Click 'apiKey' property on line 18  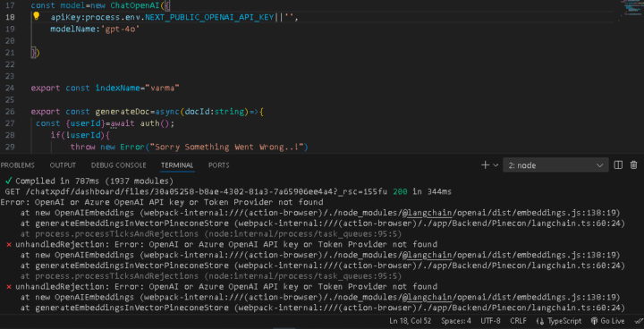pyautogui.click(x=65, y=18)
